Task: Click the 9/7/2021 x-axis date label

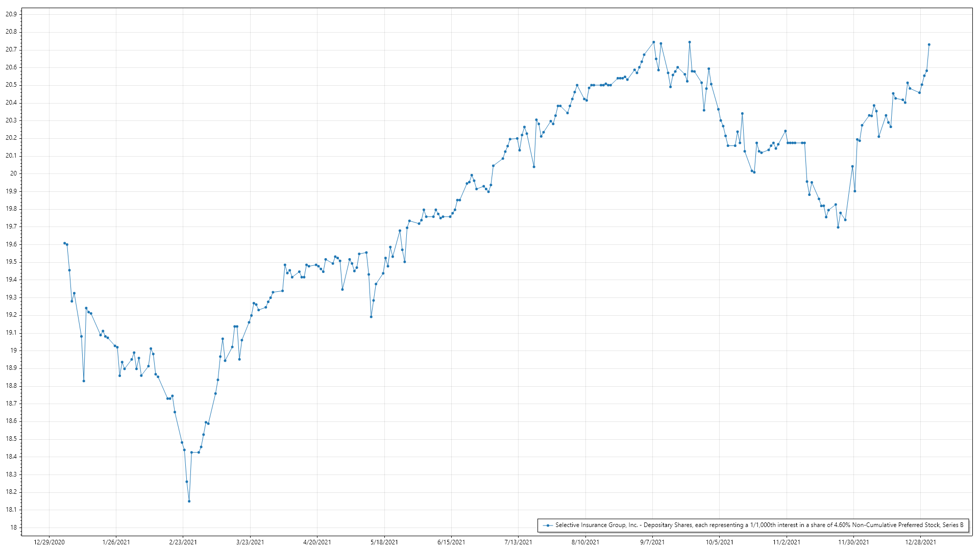Action: pos(652,542)
